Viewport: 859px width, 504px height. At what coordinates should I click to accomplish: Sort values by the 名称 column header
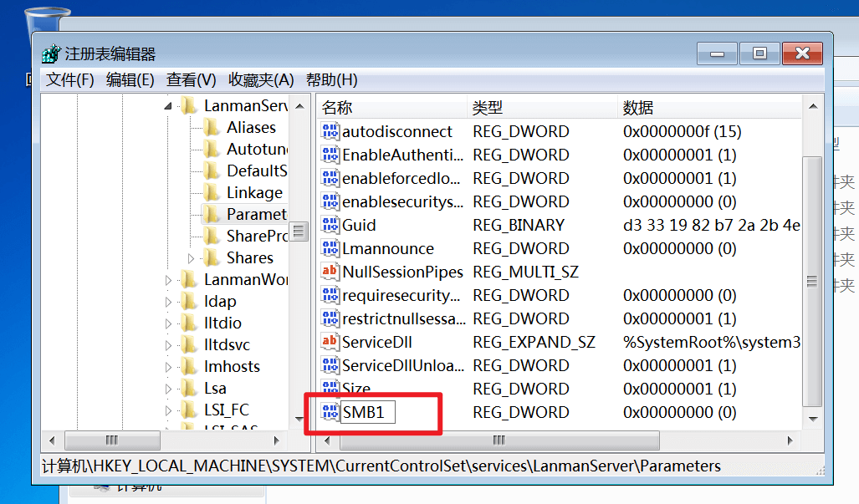(x=338, y=107)
